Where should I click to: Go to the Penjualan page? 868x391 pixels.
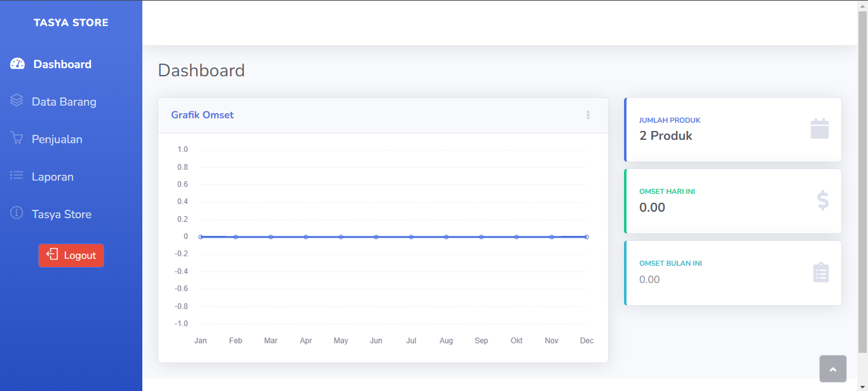(57, 139)
